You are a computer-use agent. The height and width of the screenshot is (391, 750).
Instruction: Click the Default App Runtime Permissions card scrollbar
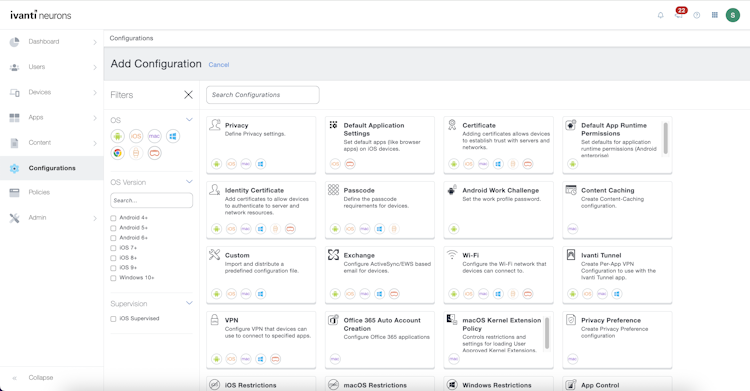click(x=665, y=138)
